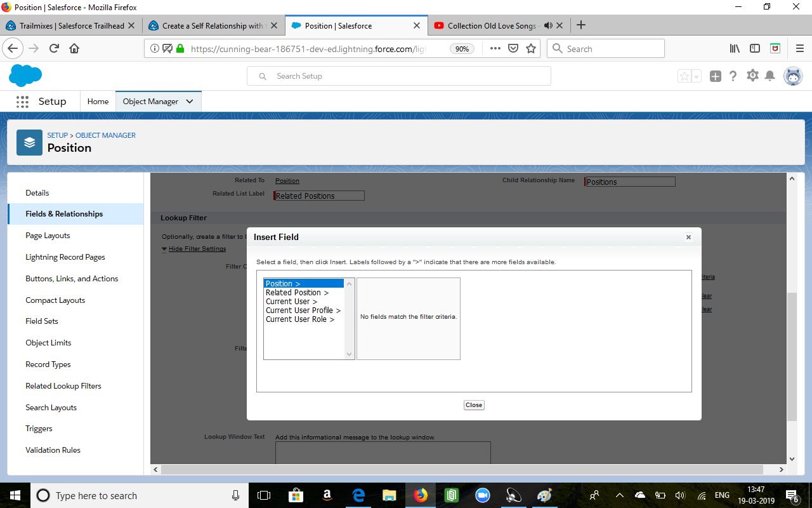Image resolution: width=812 pixels, height=508 pixels.
Task: Open the Amazon taskbar app
Action: 327,495
